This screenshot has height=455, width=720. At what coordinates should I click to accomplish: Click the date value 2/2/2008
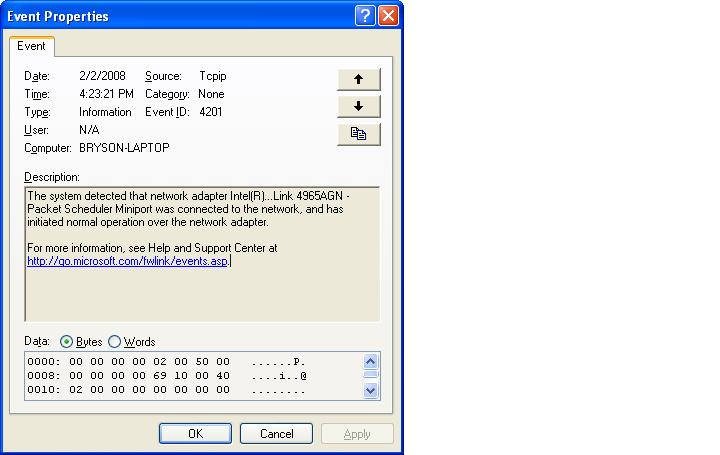tap(102, 76)
